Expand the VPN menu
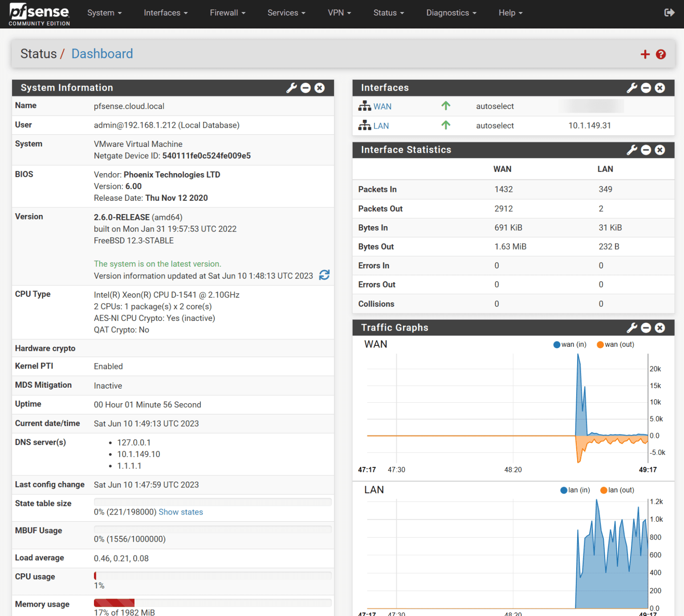 click(339, 13)
